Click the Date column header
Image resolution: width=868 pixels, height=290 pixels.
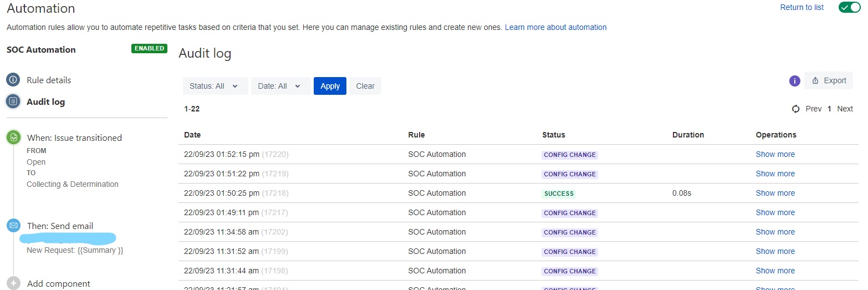192,135
